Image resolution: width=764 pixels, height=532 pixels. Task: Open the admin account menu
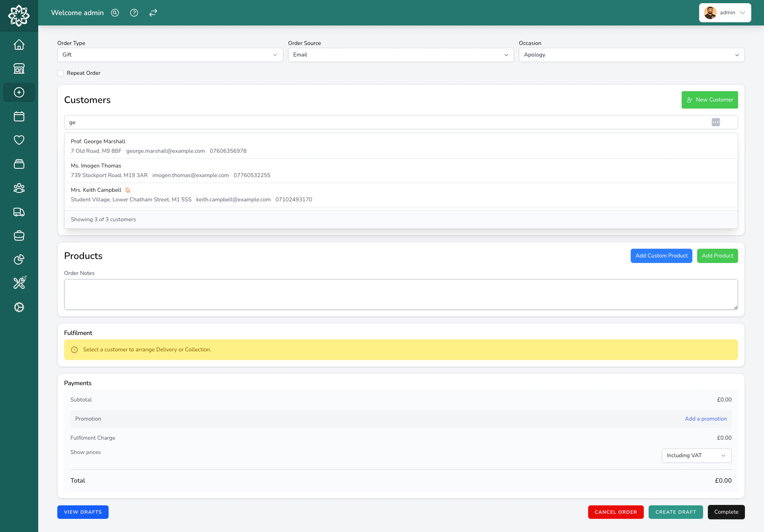pyautogui.click(x=725, y=12)
